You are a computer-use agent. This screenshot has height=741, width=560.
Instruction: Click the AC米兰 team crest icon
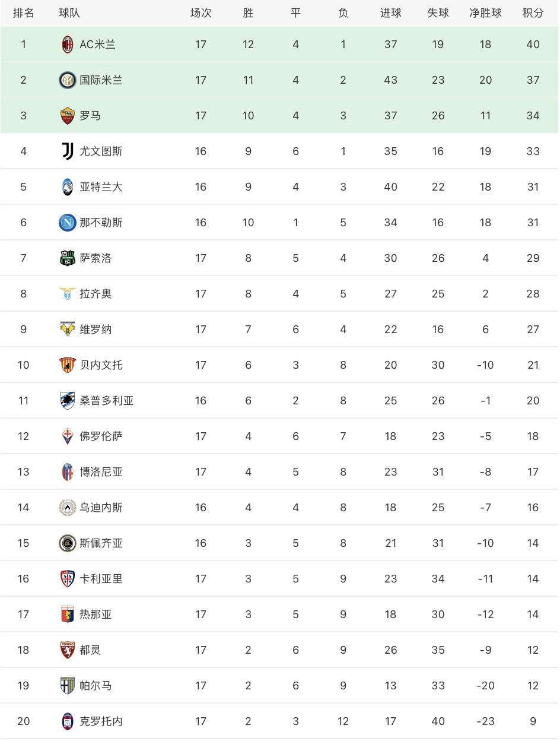pos(68,45)
